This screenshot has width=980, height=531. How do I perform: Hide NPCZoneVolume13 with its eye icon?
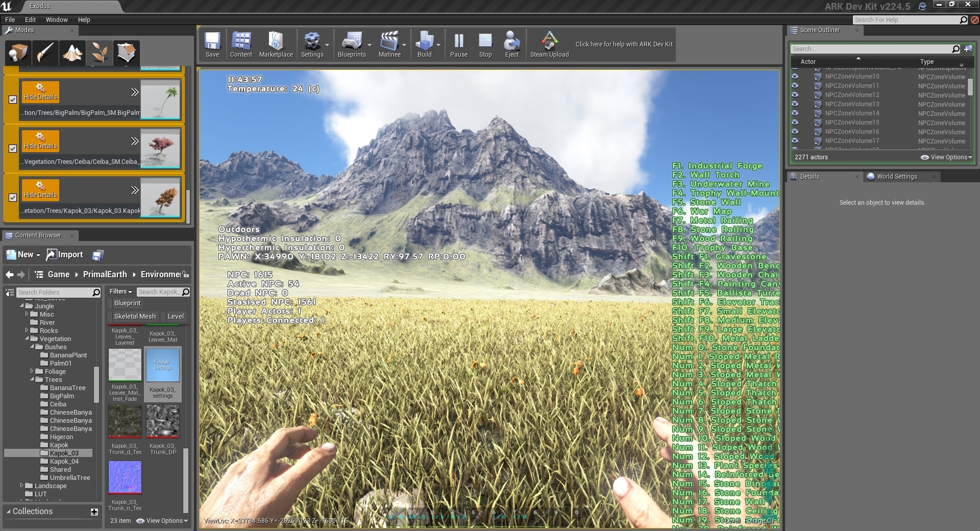point(795,104)
